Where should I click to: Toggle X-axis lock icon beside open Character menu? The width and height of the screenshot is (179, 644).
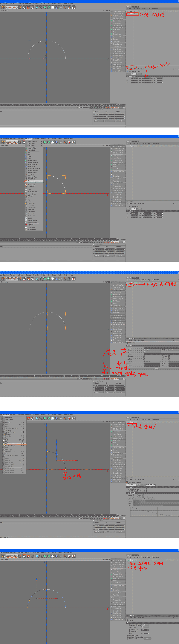[x=8, y=142]
